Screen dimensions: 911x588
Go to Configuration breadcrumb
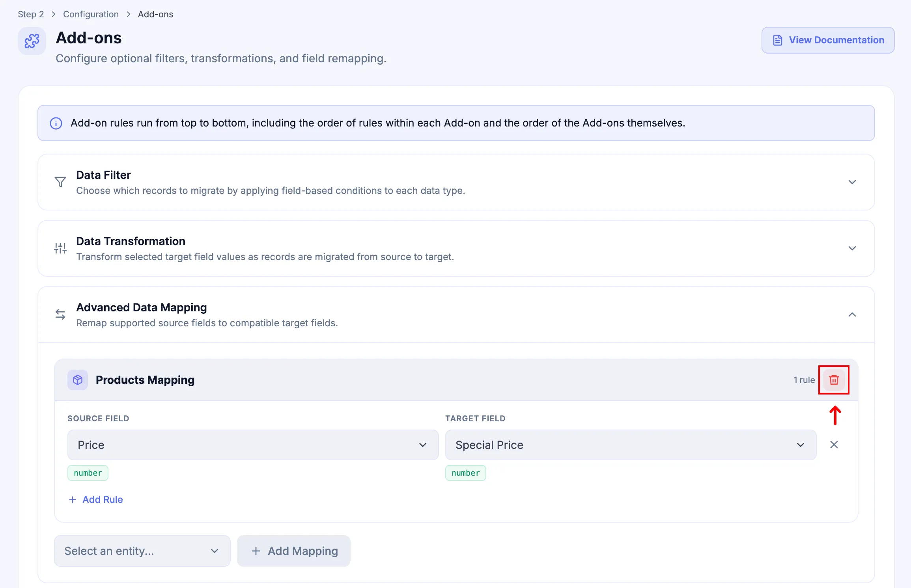pos(91,14)
